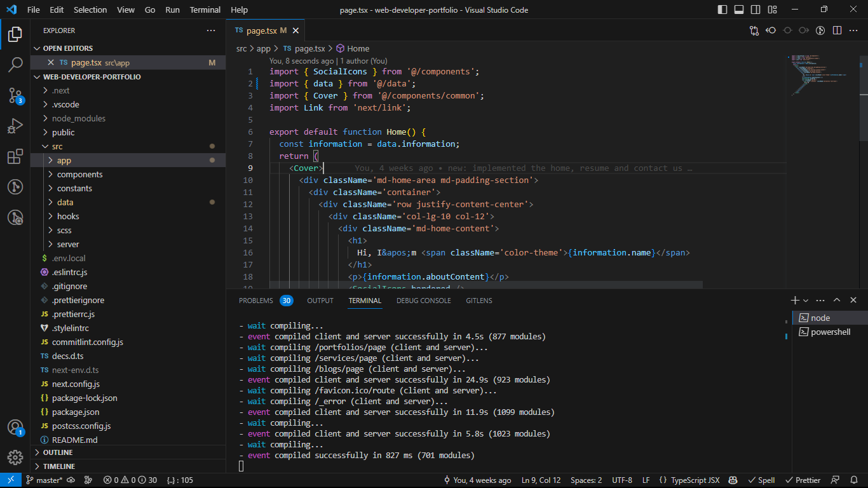Screen dimensions: 868x488
Task: Collapse the src folder
Action: [x=128, y=146]
